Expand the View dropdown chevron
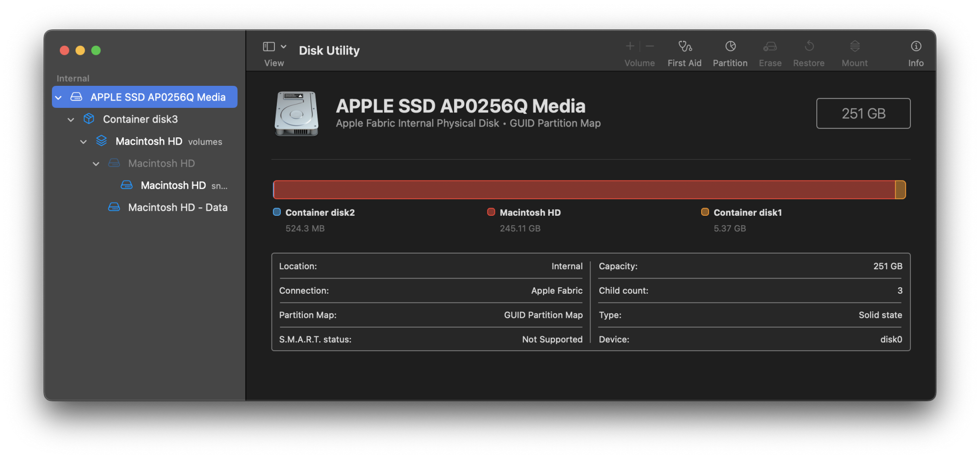 [283, 47]
